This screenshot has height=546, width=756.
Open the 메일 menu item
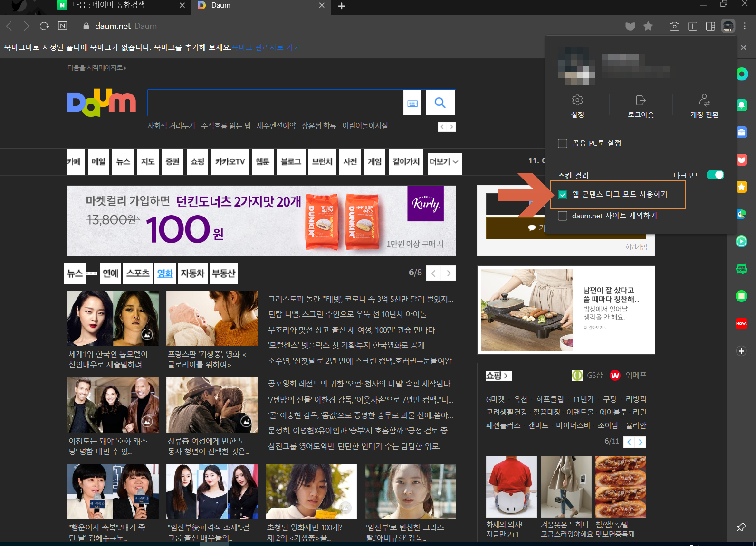(x=99, y=162)
